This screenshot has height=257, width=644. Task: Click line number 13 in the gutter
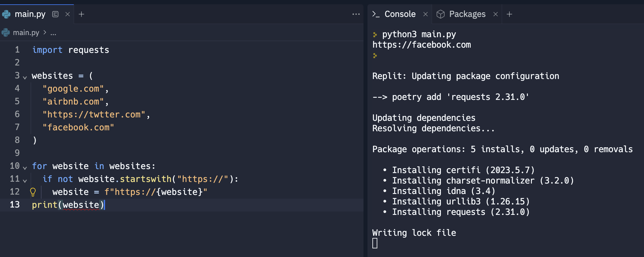[x=15, y=205]
